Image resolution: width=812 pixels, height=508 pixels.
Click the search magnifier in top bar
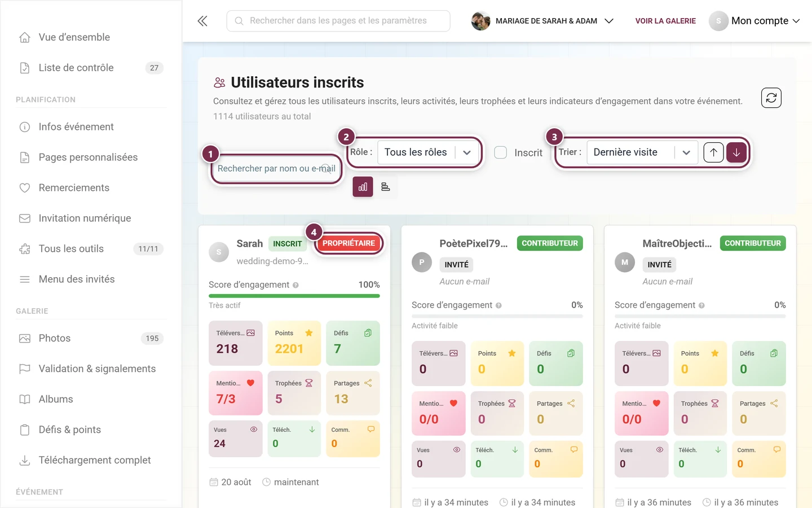tap(239, 21)
